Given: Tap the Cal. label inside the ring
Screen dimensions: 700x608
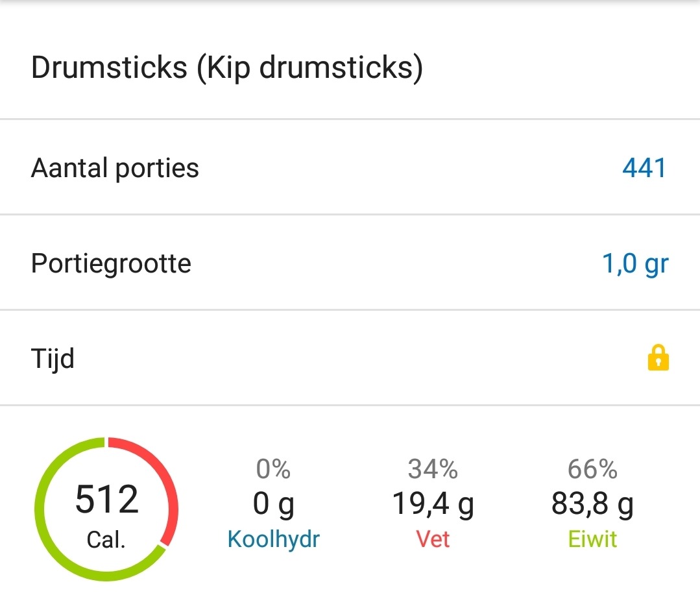Looking at the screenshot, I should (106, 537).
